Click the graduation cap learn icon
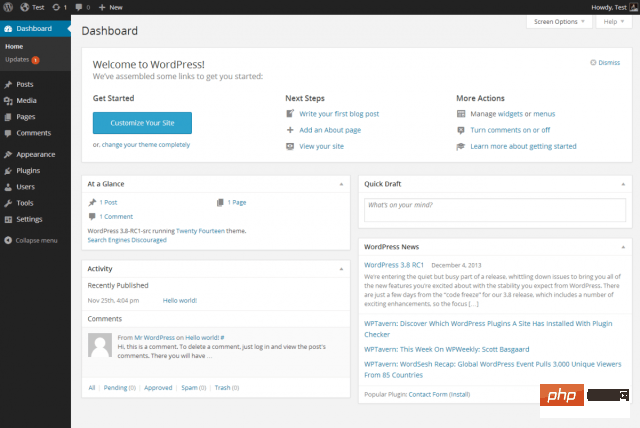The width and height of the screenshot is (640, 428). 461,146
